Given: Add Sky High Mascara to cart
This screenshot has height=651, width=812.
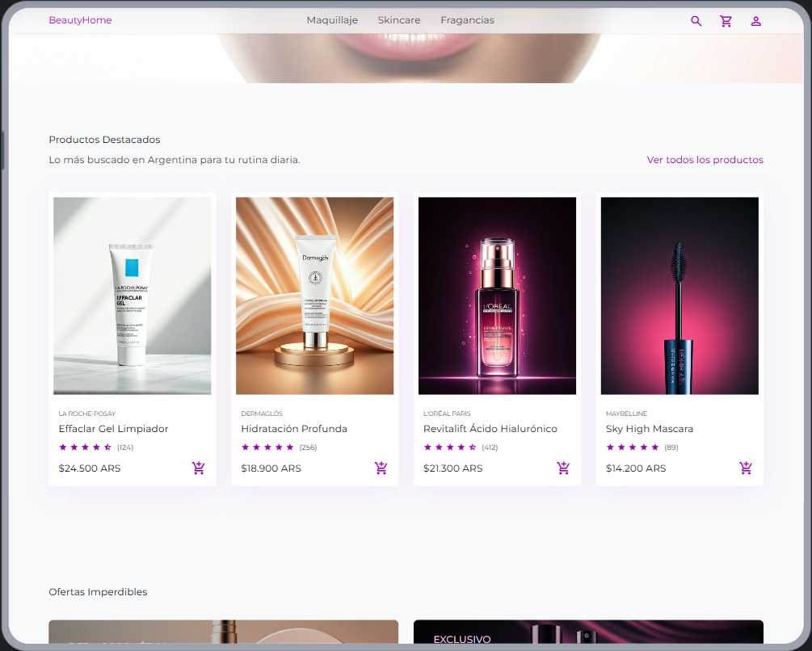Looking at the screenshot, I should tap(746, 468).
